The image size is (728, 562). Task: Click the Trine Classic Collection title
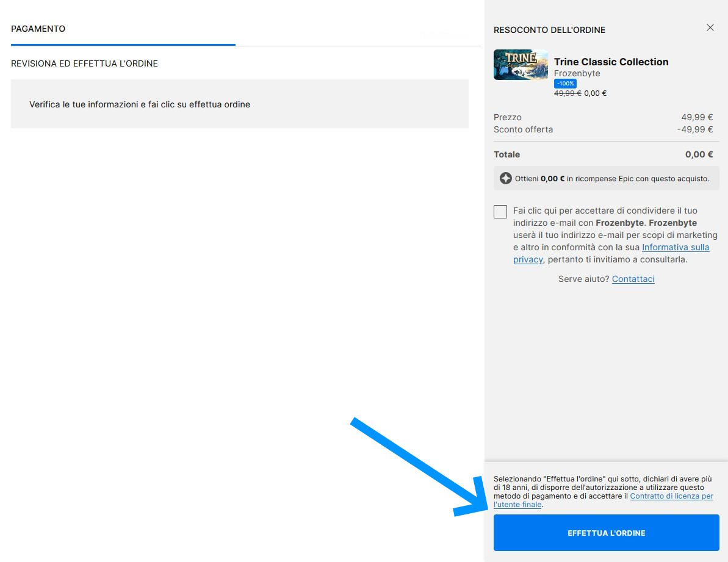(x=611, y=62)
